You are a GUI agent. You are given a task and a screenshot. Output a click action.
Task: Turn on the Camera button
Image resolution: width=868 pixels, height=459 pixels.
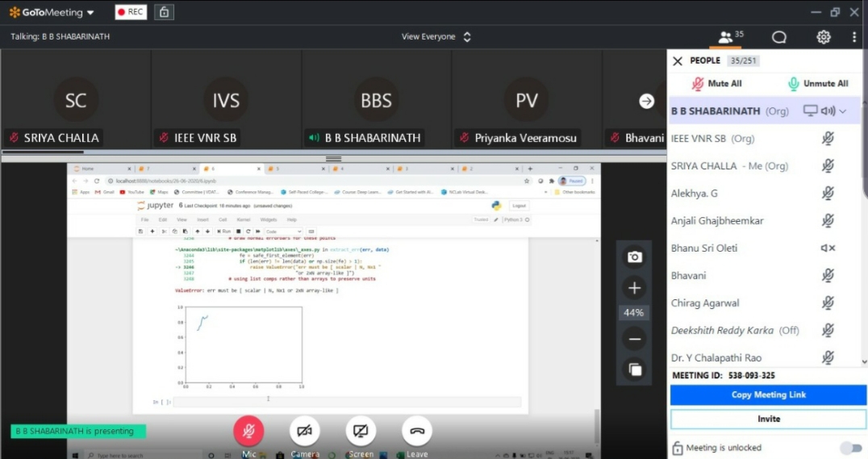(x=304, y=432)
